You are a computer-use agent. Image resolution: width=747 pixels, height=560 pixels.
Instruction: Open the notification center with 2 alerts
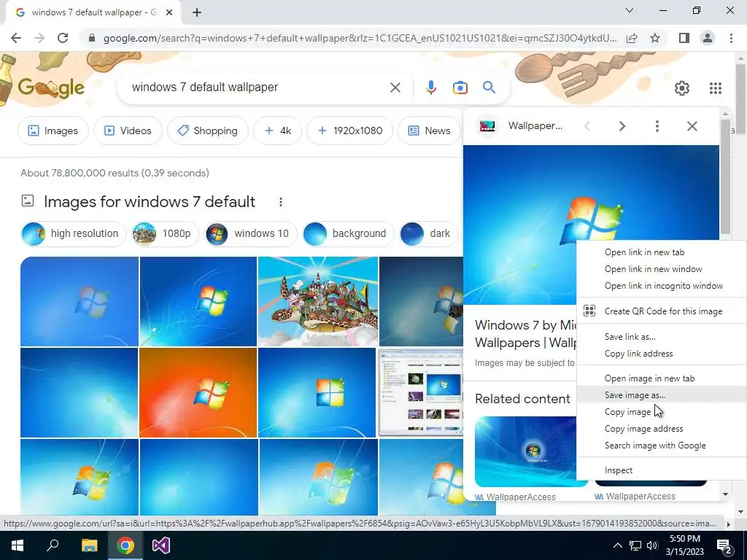point(724,545)
